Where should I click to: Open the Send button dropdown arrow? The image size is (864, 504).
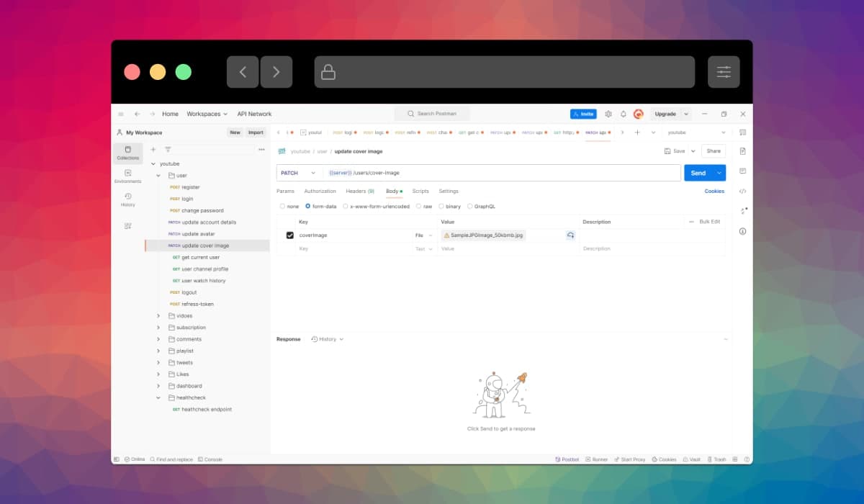pos(719,173)
